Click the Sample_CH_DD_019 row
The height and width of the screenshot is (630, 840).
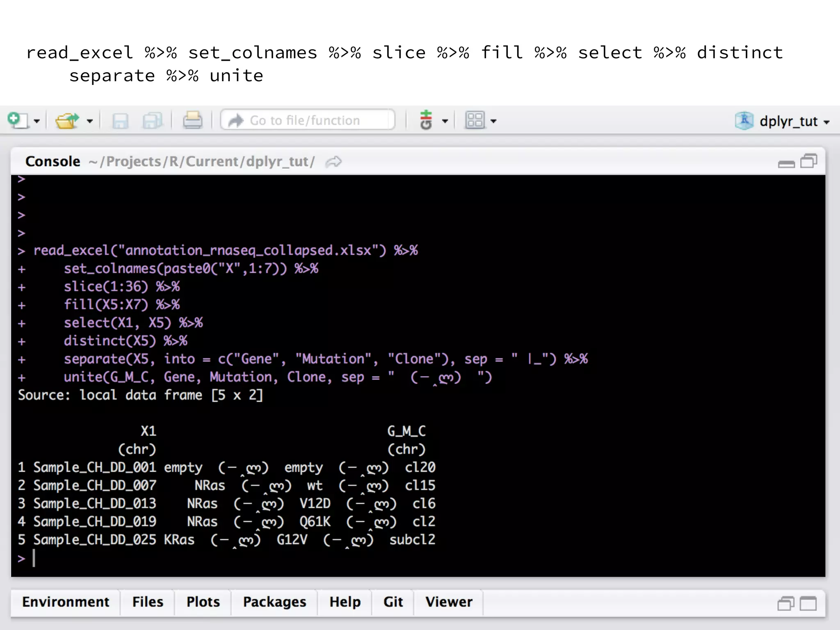coord(226,522)
